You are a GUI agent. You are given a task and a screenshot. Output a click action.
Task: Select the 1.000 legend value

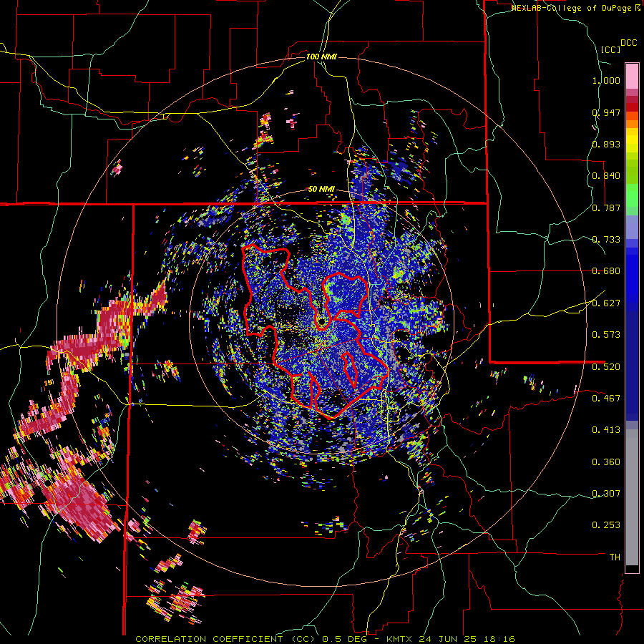pyautogui.click(x=606, y=80)
